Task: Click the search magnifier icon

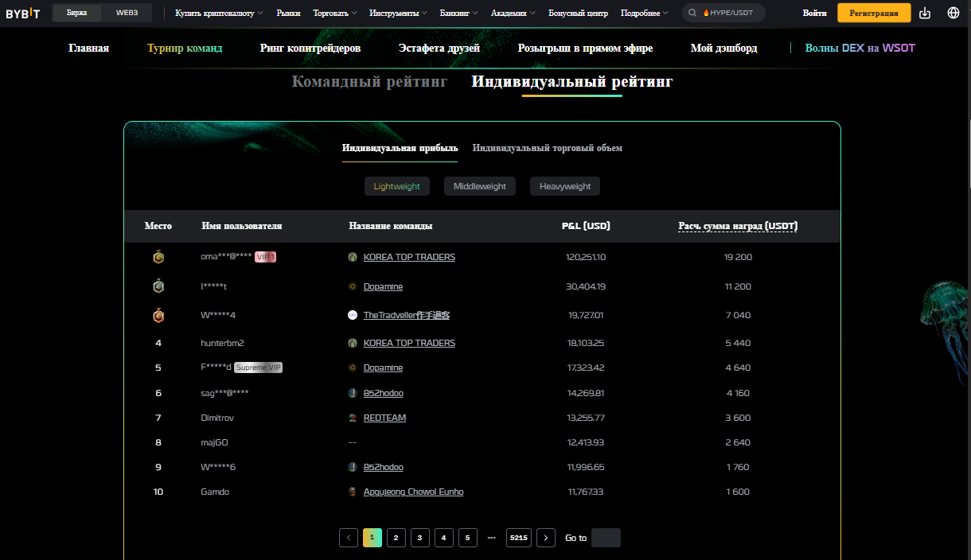Action: [692, 13]
